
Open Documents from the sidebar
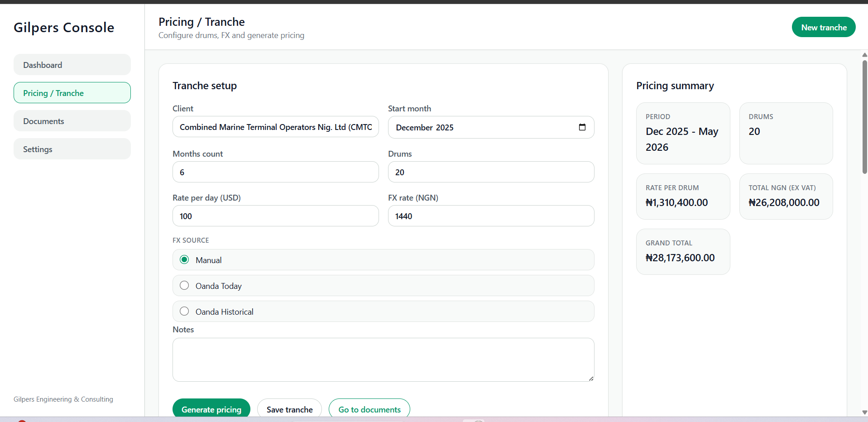[x=72, y=121]
